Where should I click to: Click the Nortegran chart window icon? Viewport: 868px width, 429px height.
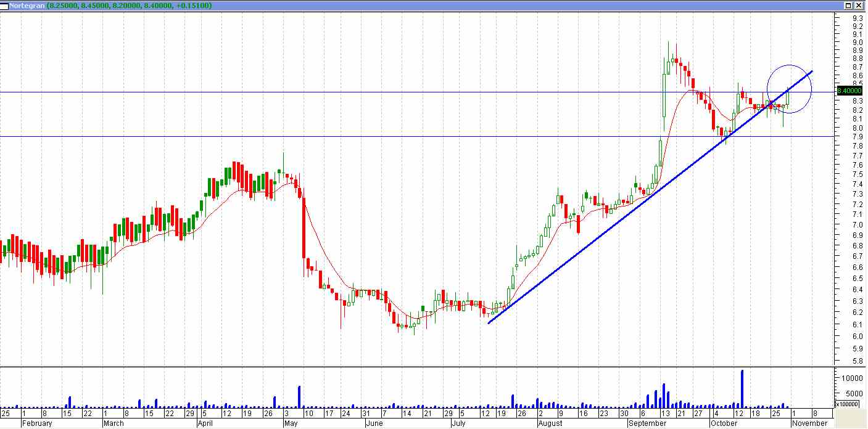[5, 5]
